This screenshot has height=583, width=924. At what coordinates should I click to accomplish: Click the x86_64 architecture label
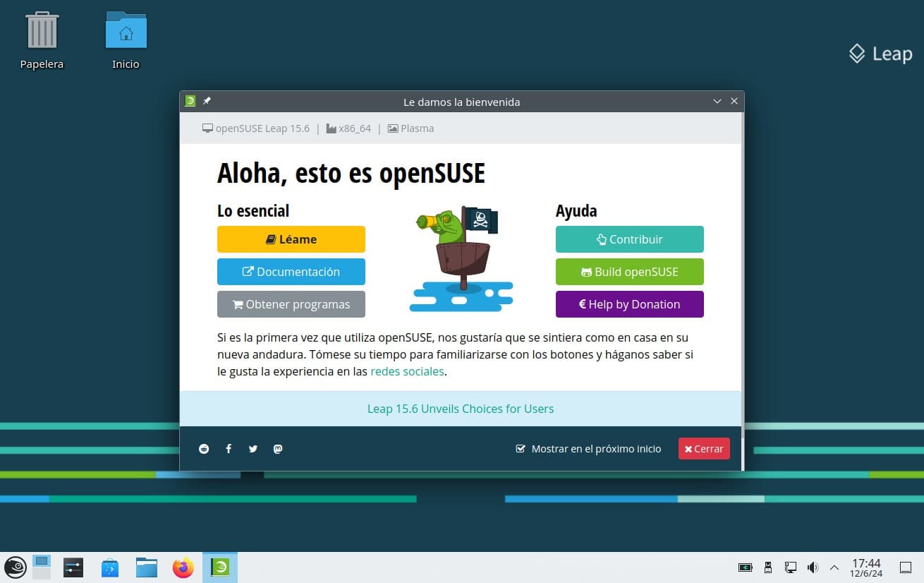(x=348, y=128)
